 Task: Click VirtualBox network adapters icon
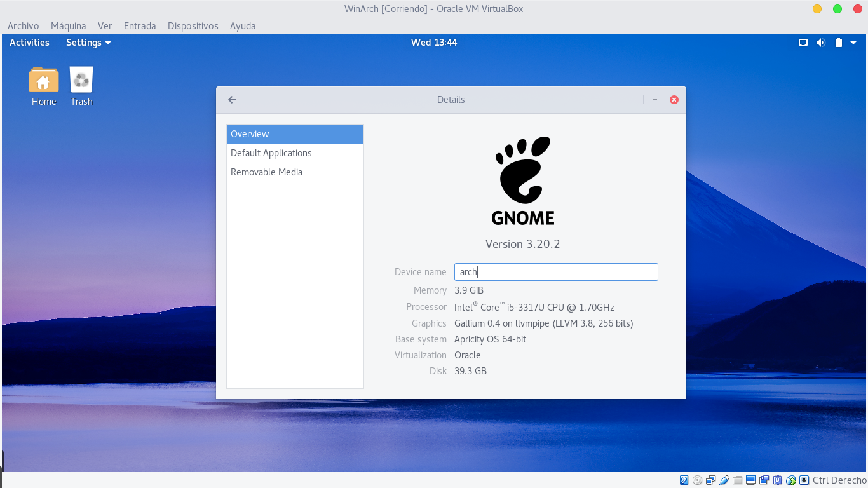pyautogui.click(x=711, y=480)
